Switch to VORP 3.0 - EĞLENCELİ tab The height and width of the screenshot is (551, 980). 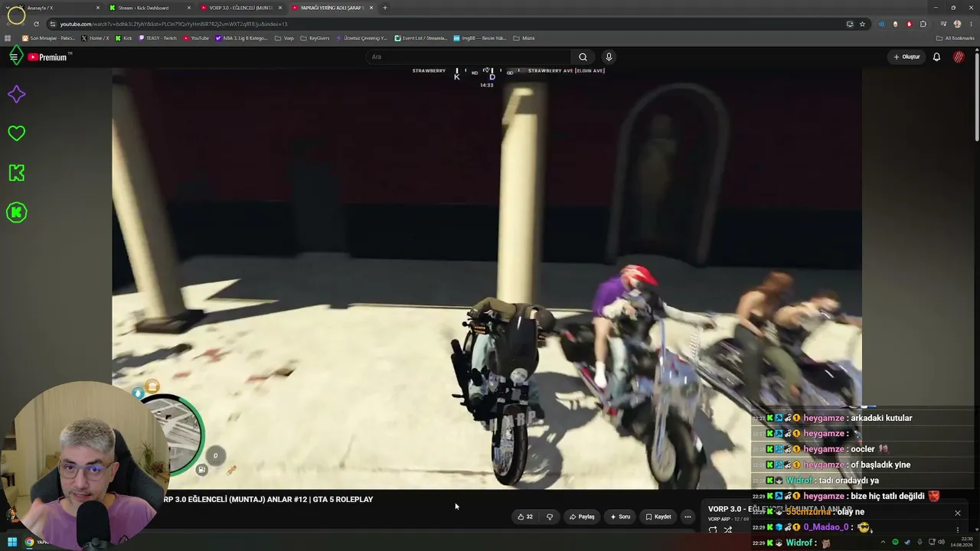[240, 8]
